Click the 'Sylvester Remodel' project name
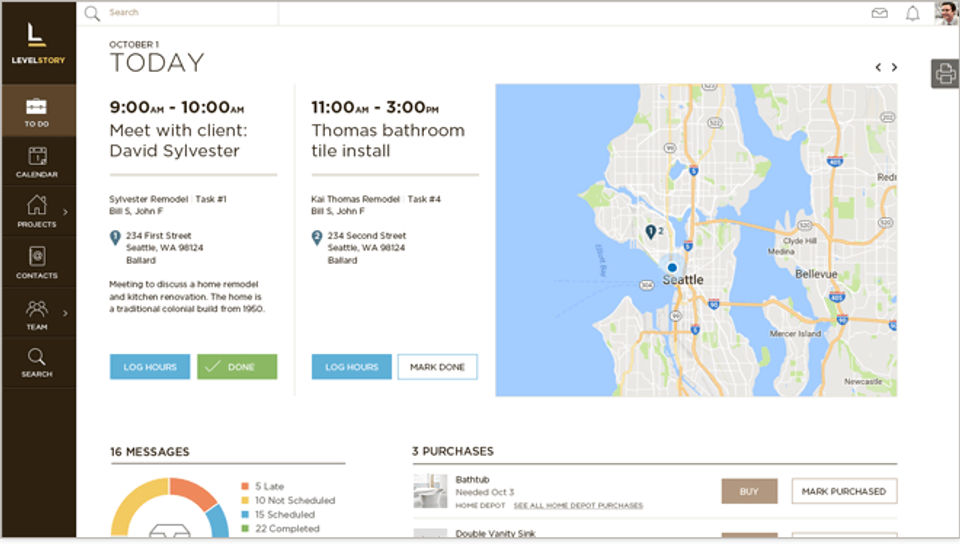Screen dimensions: 960x547 pos(149,199)
